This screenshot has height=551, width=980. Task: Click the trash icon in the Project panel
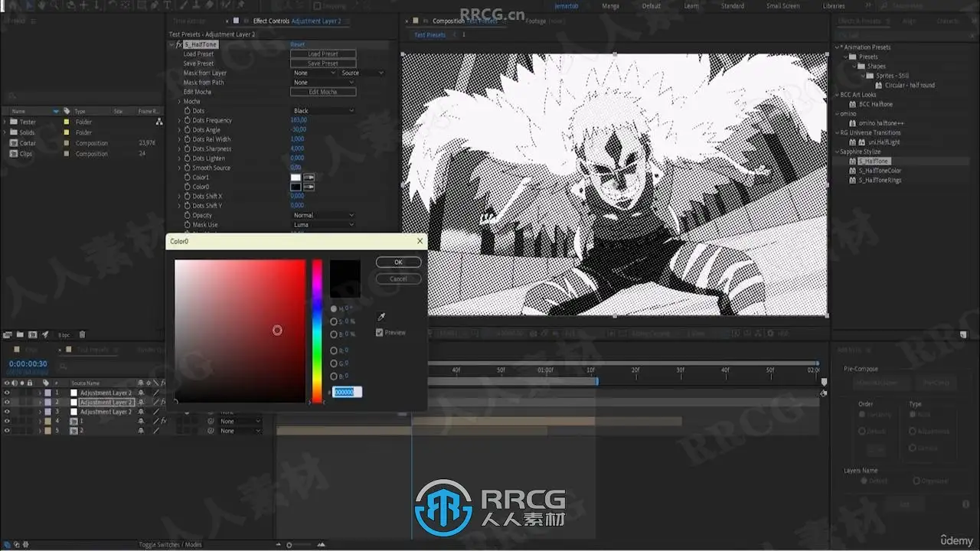[83, 334]
